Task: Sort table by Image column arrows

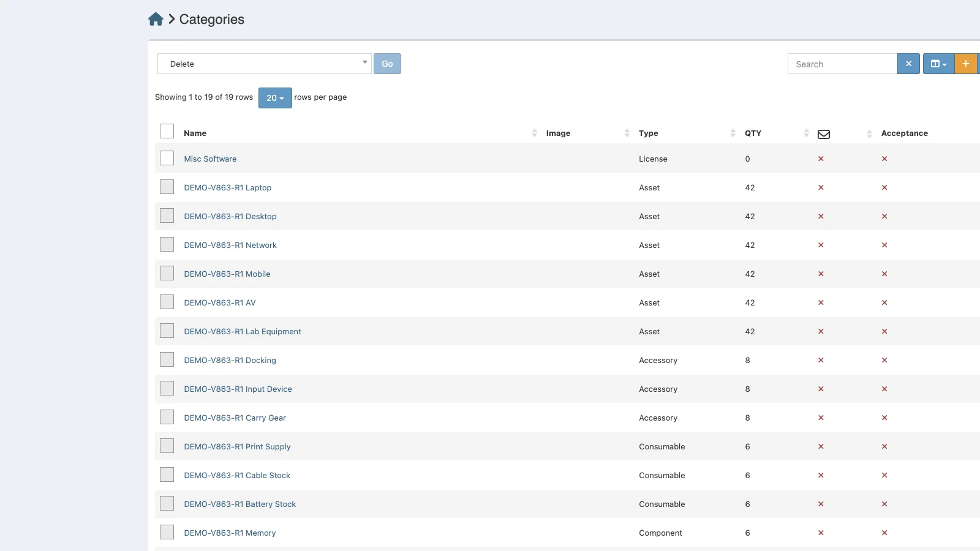Action: [627, 133]
